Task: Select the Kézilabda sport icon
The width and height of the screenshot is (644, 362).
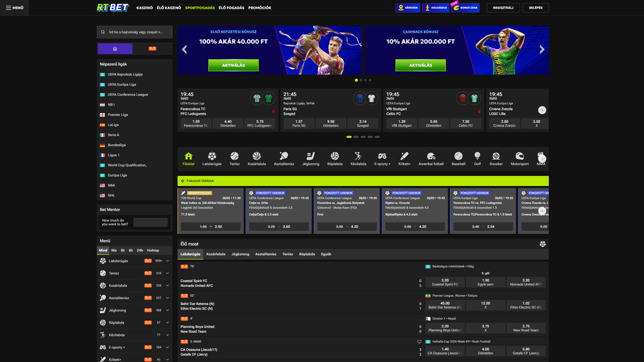Action: click(358, 159)
